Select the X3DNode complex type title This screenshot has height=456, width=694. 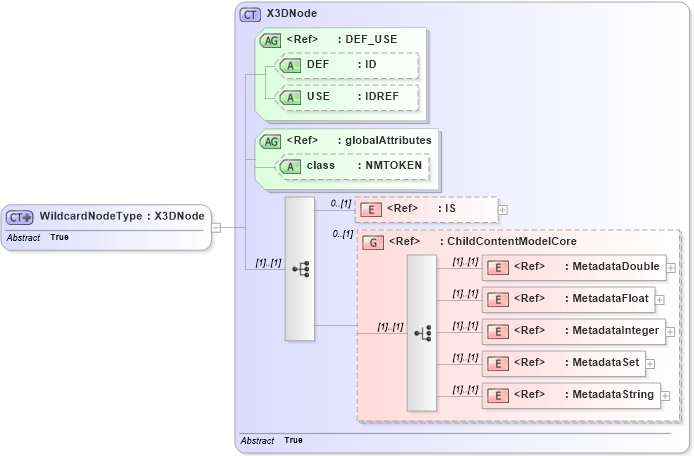[292, 13]
